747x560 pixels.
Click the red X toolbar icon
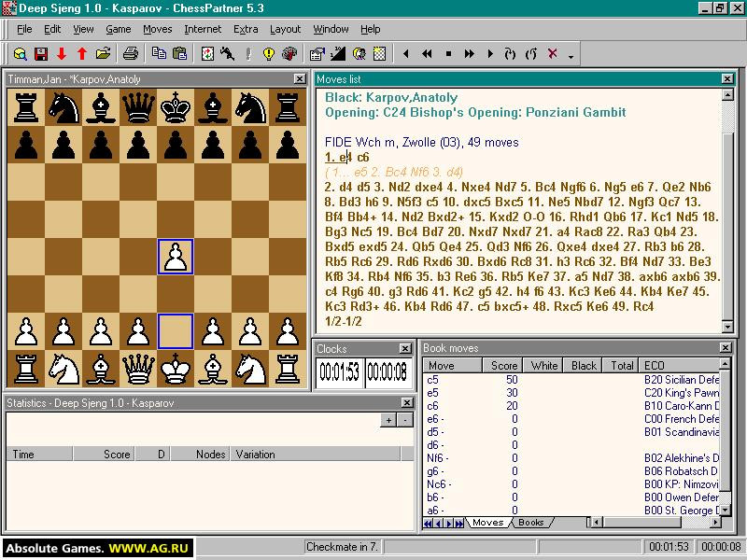tap(553, 53)
